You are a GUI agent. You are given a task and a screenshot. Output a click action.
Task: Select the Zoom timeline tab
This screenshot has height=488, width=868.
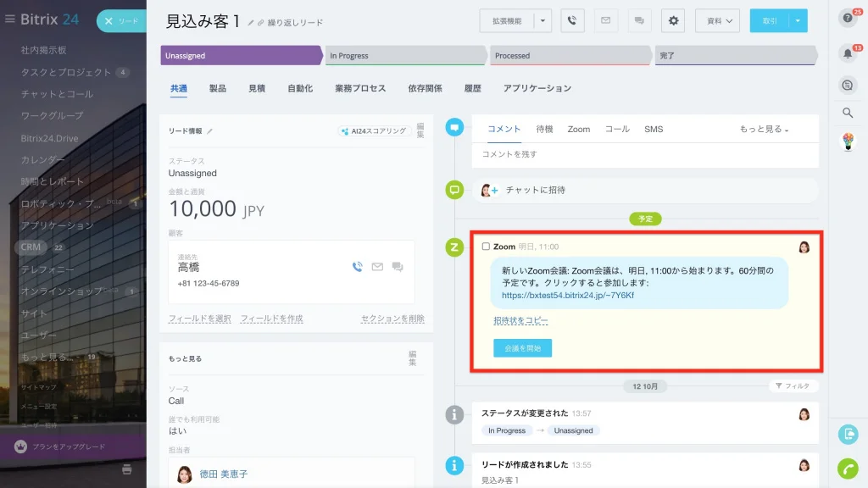[x=578, y=129]
